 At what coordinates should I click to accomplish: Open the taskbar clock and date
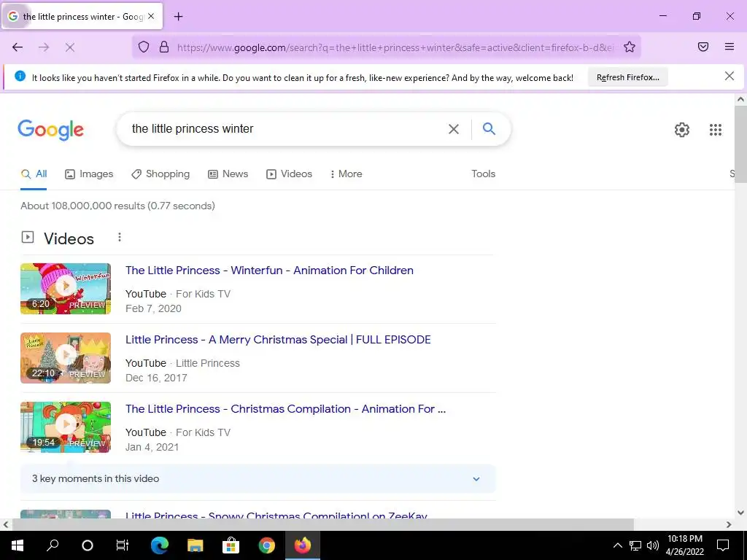(x=684, y=545)
